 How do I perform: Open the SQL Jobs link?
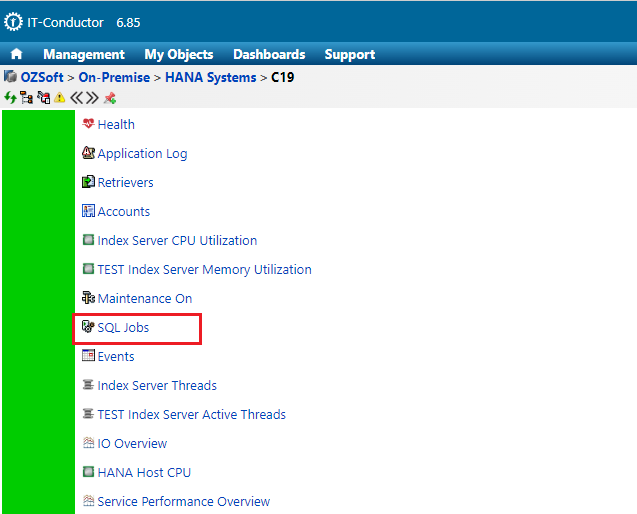pos(123,328)
